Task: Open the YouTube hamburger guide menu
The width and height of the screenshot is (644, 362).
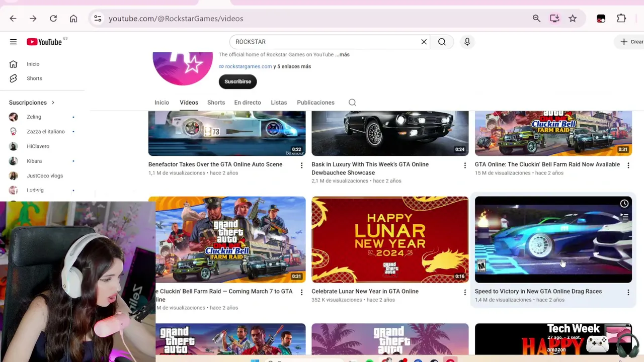Action: click(x=13, y=42)
